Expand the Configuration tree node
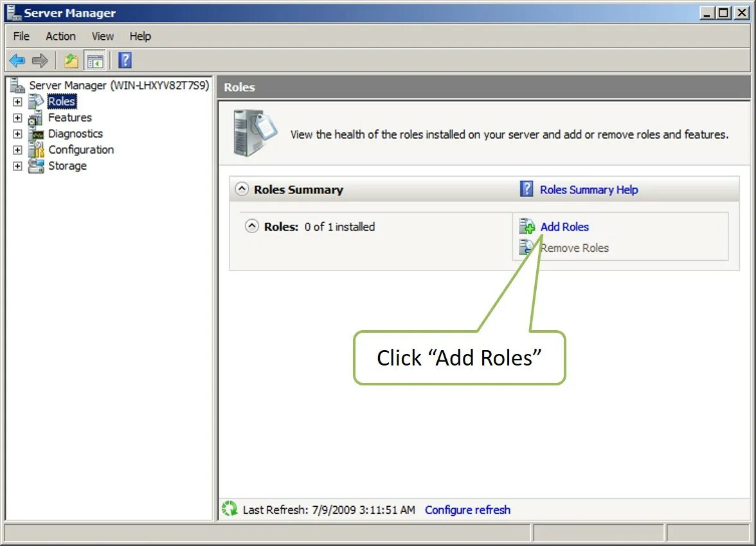Image resolution: width=756 pixels, height=546 pixels. point(17,150)
